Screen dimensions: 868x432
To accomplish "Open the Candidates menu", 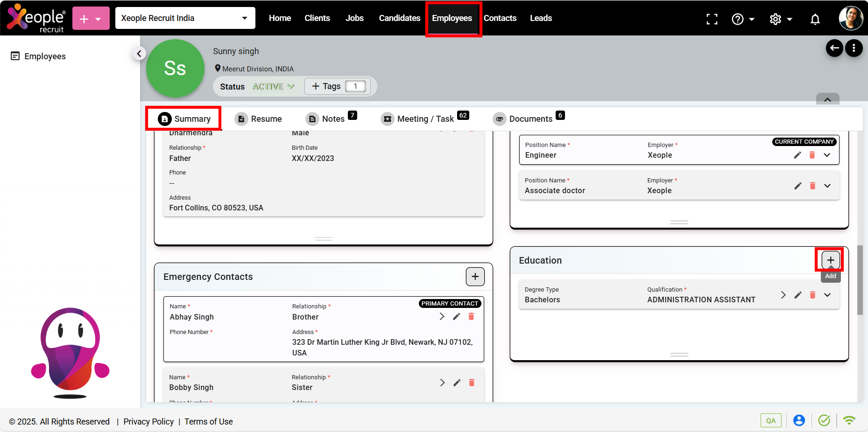I will pos(400,18).
